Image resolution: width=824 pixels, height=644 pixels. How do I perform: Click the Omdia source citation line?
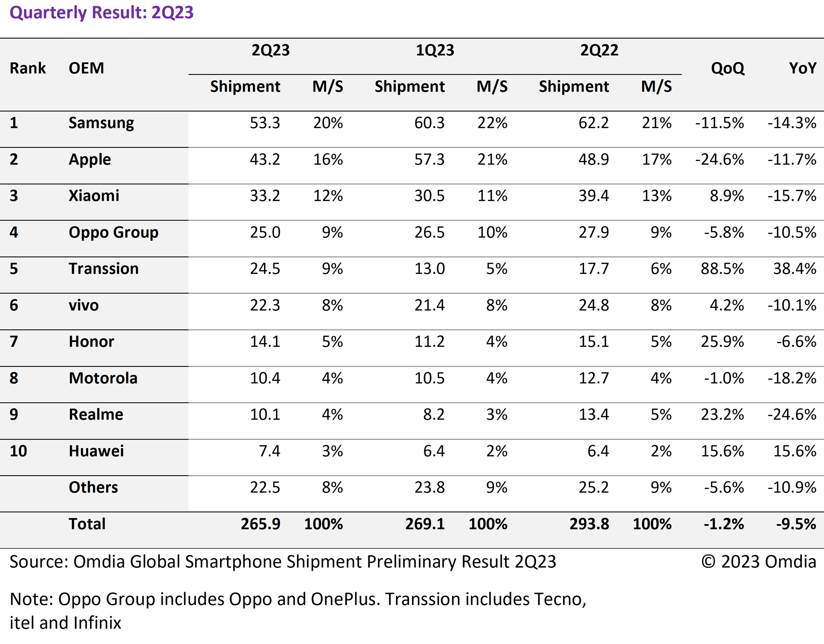point(283,562)
